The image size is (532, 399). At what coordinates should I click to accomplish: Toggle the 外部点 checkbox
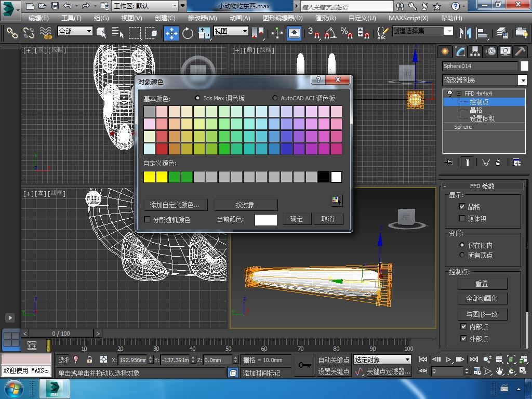coord(463,338)
